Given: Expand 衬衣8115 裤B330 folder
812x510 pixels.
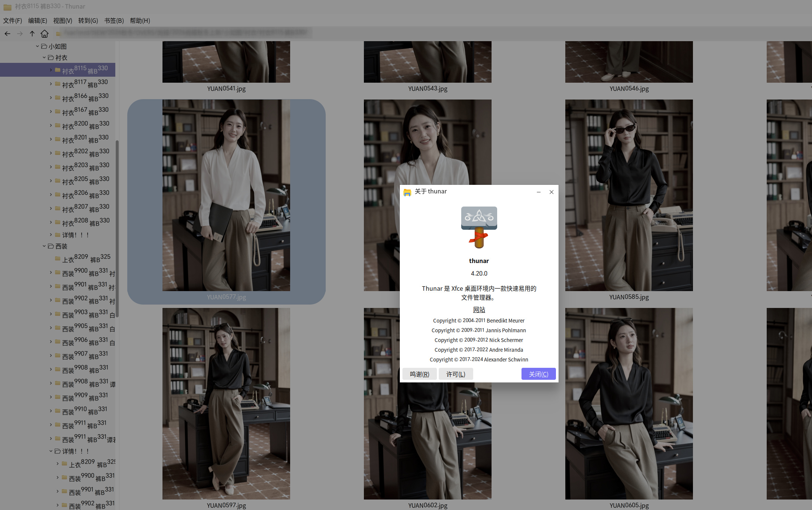Looking at the screenshot, I should coord(51,70).
